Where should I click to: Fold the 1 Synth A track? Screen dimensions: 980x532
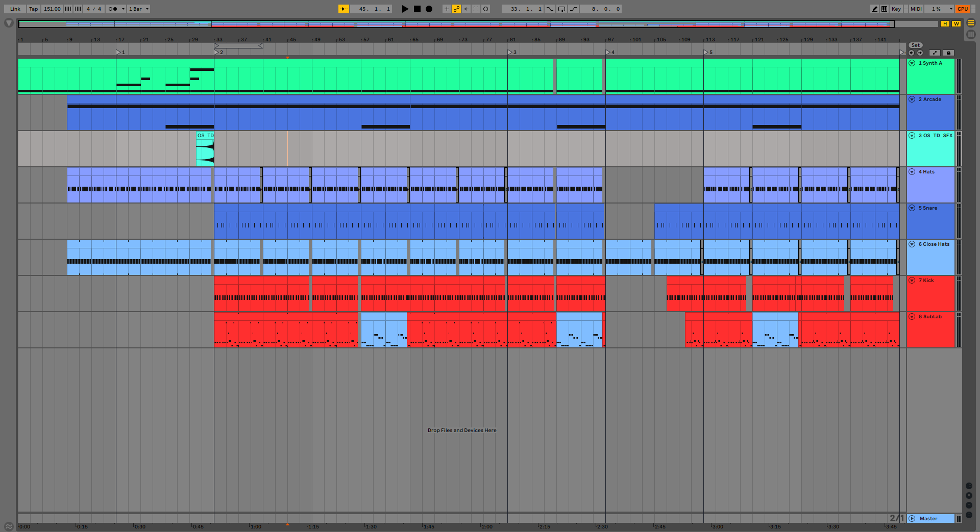point(912,63)
